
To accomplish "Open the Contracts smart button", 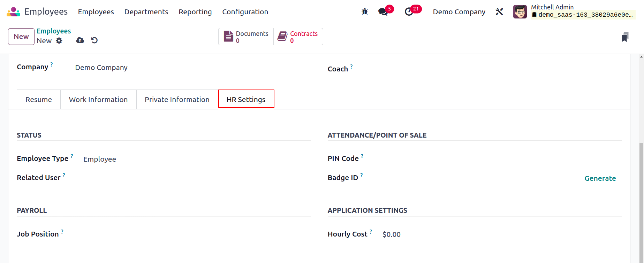I will coord(298,37).
